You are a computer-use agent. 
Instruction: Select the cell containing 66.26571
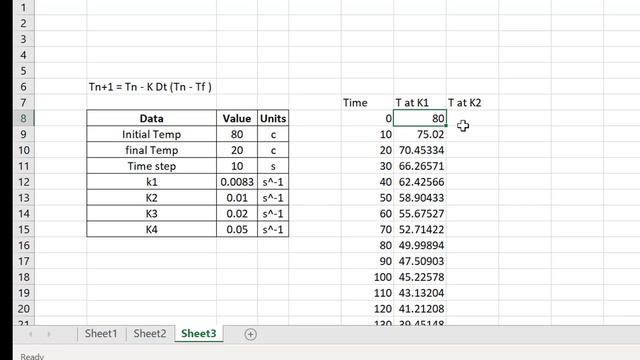(x=420, y=166)
